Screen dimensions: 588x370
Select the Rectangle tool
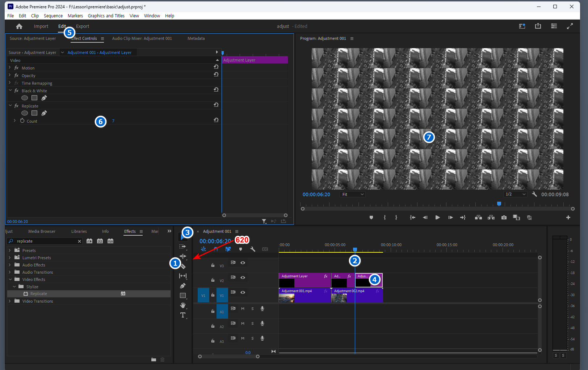tap(183, 295)
